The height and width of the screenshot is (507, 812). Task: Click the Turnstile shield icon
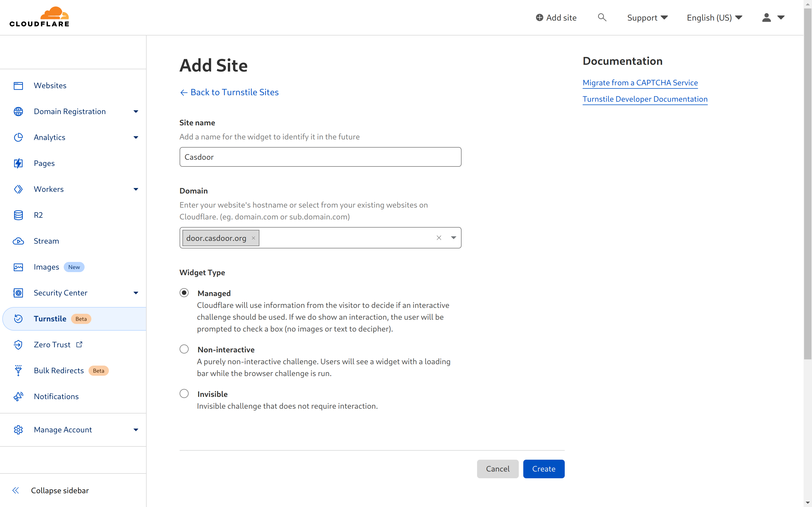(x=18, y=319)
